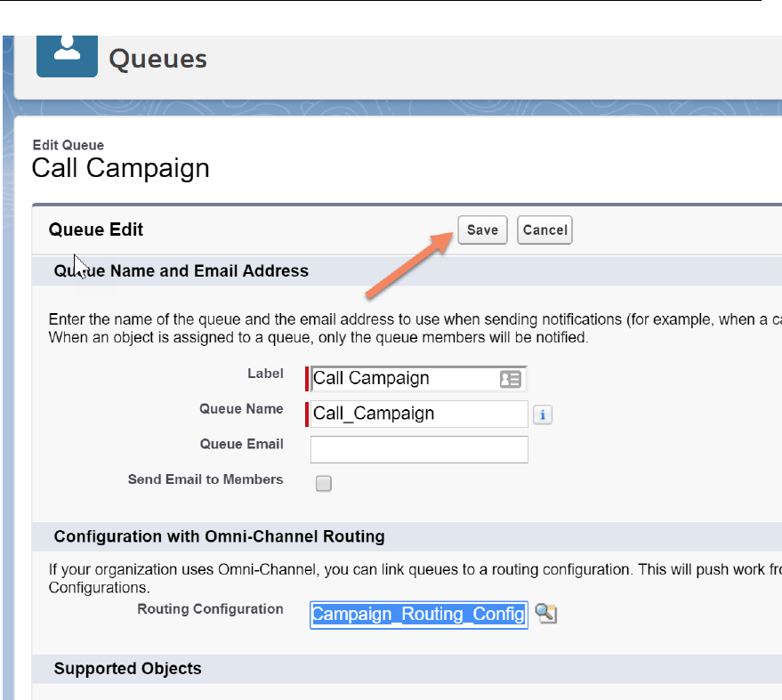Screen dimensions: 782x700
Task: Select the empty Queue Email field
Action: (x=418, y=449)
